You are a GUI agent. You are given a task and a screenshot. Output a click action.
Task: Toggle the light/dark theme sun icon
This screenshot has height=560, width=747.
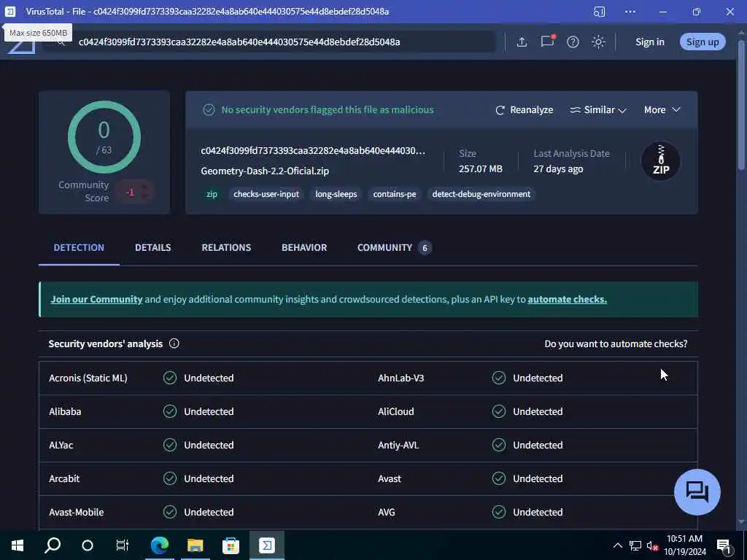[x=598, y=42]
